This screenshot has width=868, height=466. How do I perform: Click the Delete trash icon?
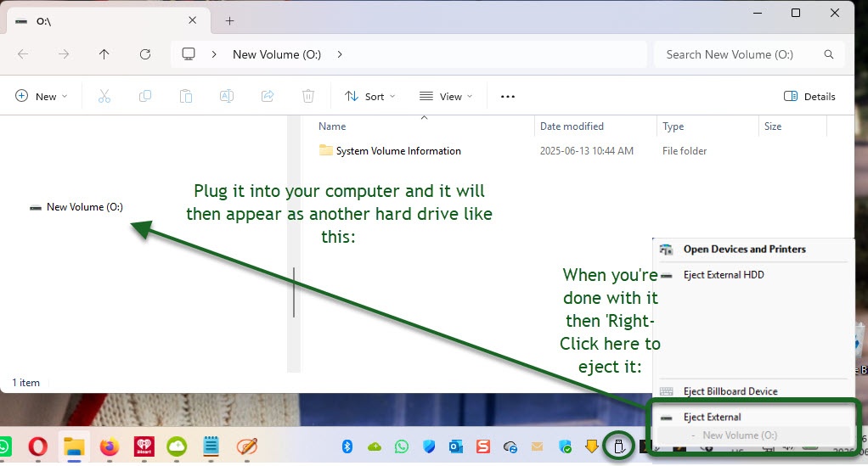pos(308,96)
